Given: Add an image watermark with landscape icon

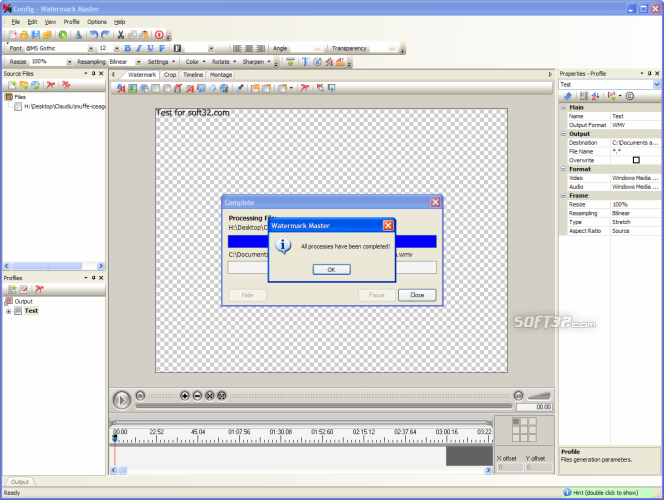Looking at the screenshot, I should [133, 88].
